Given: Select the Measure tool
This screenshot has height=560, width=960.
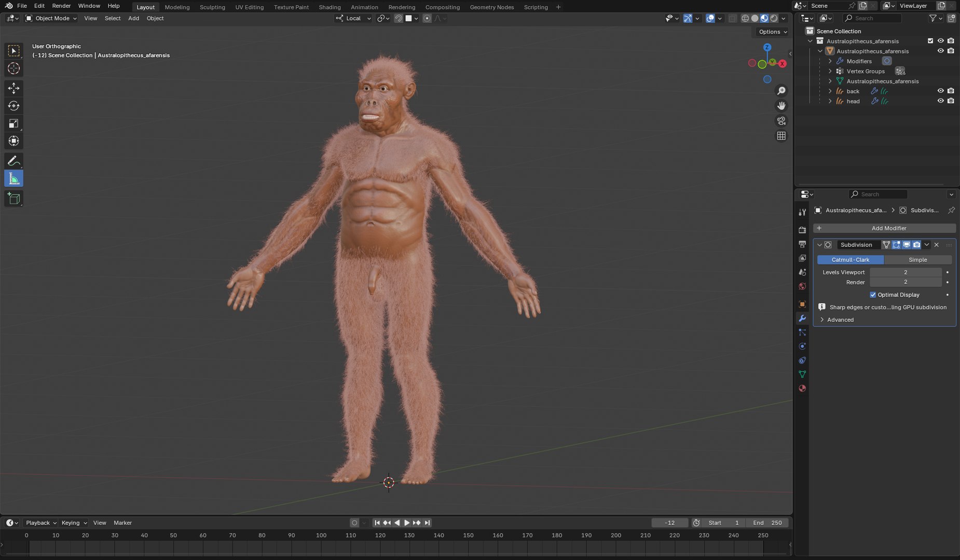Looking at the screenshot, I should pyautogui.click(x=14, y=178).
